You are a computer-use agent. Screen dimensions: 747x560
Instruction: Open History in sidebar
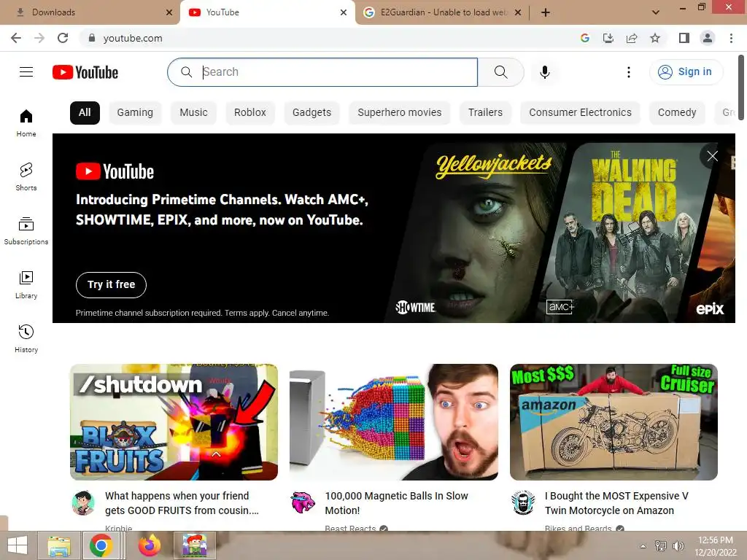click(26, 338)
